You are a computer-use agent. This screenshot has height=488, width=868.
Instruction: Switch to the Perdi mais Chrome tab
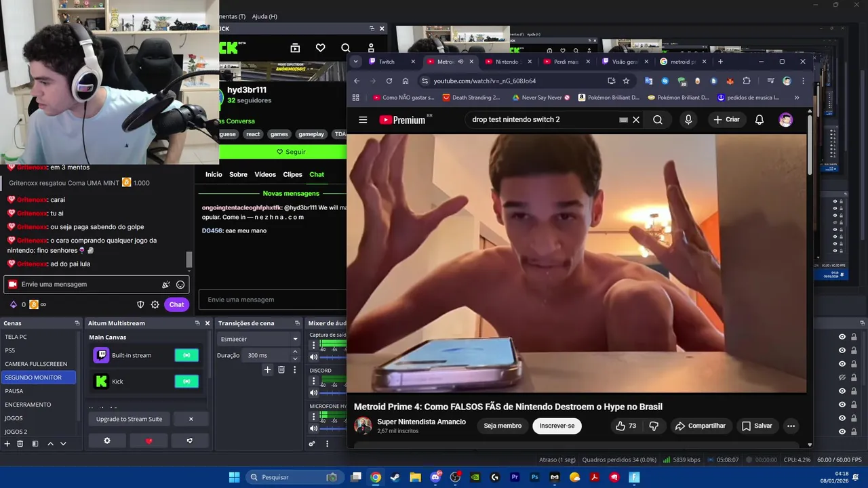click(566, 62)
